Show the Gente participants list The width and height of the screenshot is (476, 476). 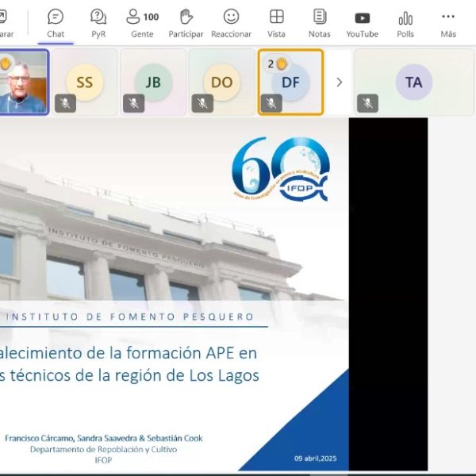(142, 24)
